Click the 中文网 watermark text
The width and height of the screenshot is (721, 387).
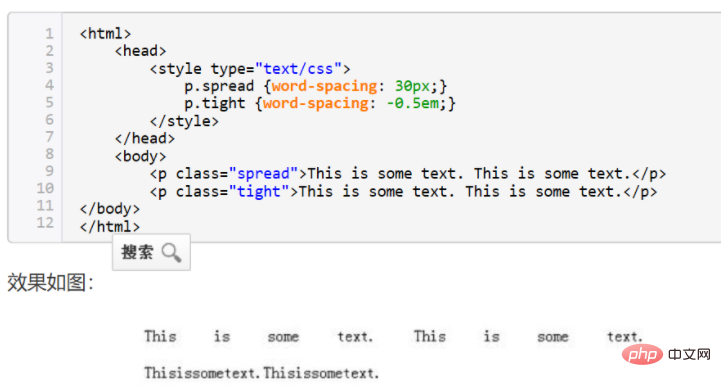pyautogui.click(x=689, y=354)
